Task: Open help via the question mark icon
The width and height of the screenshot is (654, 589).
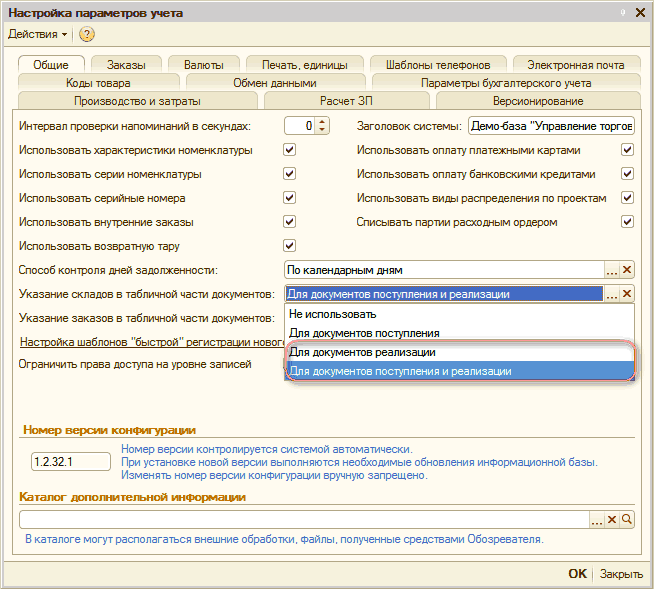Action: (87, 34)
